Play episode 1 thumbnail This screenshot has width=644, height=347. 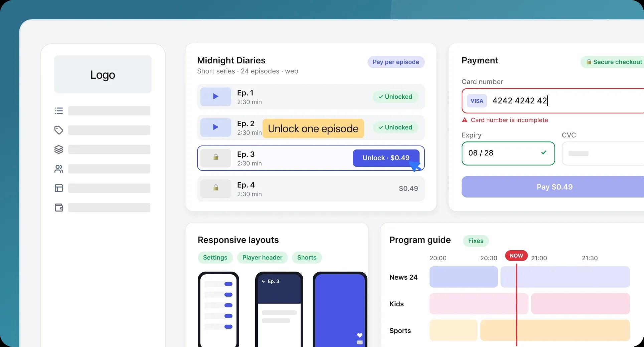pos(216,97)
